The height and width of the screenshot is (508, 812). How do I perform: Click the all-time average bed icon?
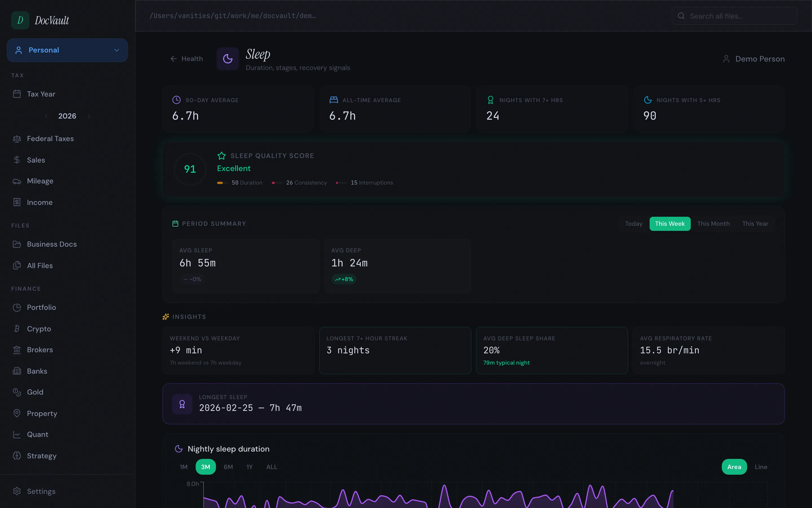point(334,100)
